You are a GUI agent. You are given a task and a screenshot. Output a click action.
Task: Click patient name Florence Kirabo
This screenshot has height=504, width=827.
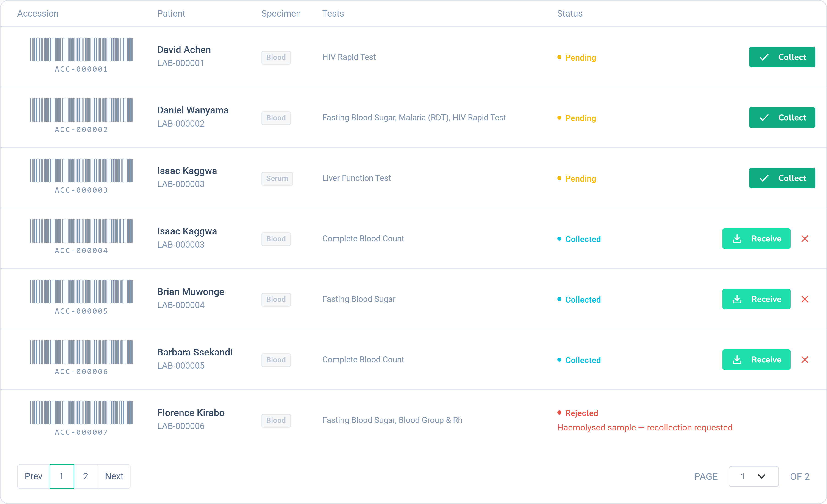click(191, 413)
